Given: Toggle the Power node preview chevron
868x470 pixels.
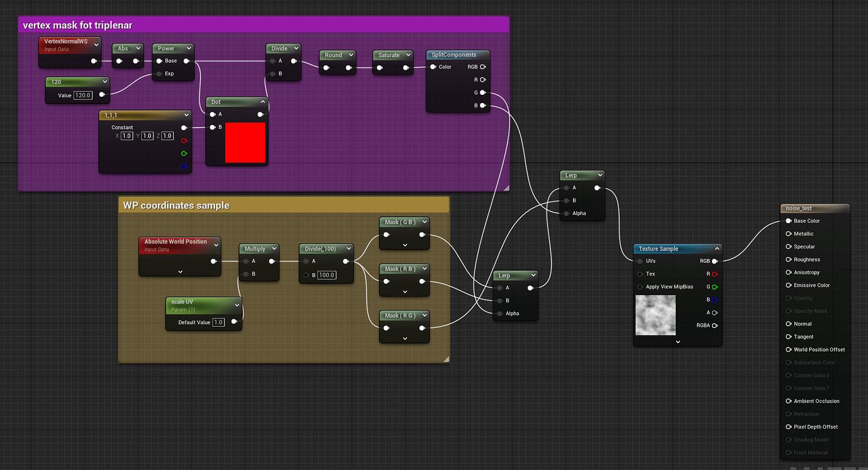Looking at the screenshot, I should tap(188, 48).
